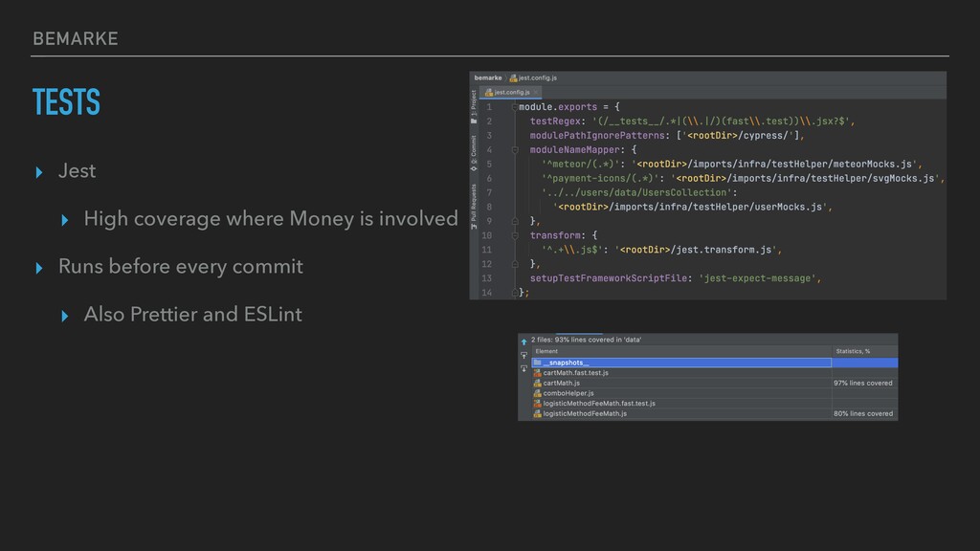980x551 pixels.
Task: Click 'High coverage where Money is involved'
Action: (x=271, y=219)
